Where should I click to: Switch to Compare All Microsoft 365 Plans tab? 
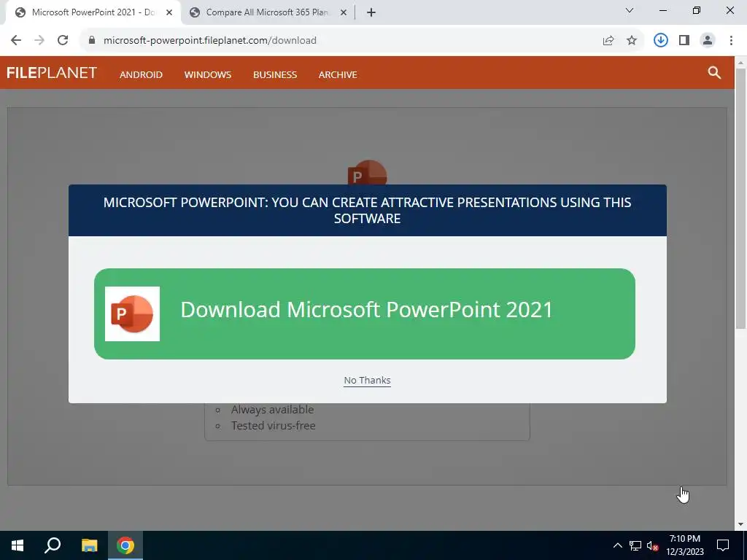[268, 12]
